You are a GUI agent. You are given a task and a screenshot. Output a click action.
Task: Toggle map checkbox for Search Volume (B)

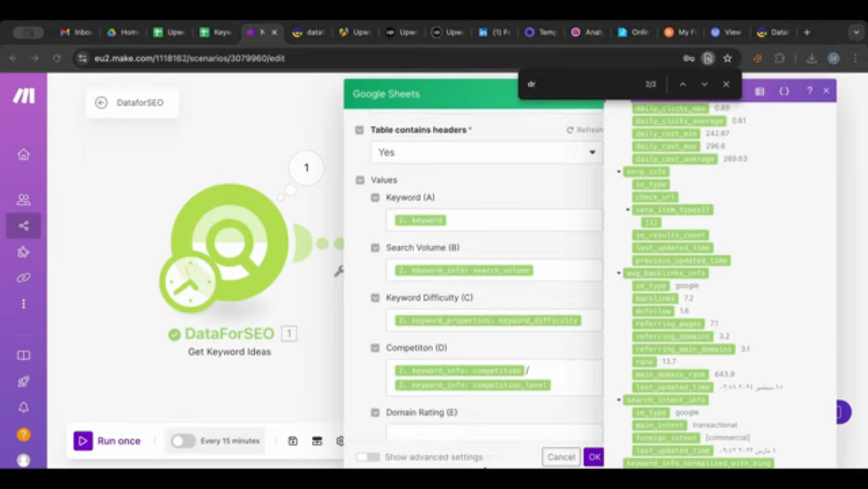(375, 248)
